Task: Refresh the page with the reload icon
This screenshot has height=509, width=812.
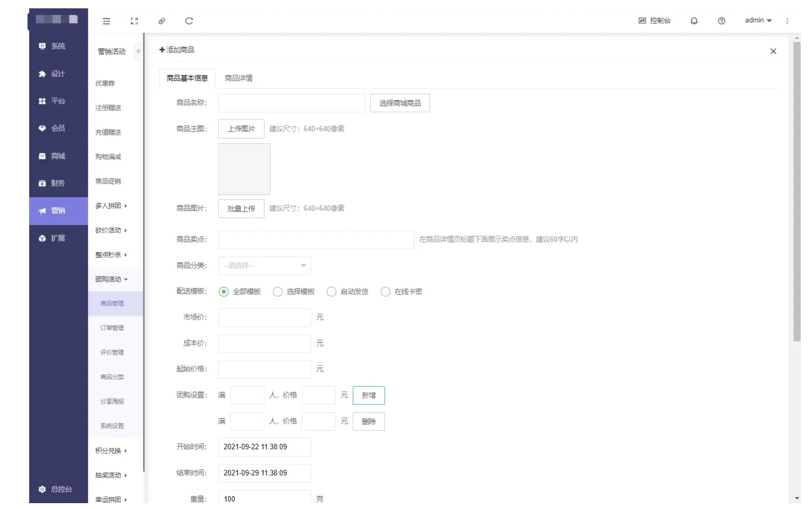Action: (189, 21)
